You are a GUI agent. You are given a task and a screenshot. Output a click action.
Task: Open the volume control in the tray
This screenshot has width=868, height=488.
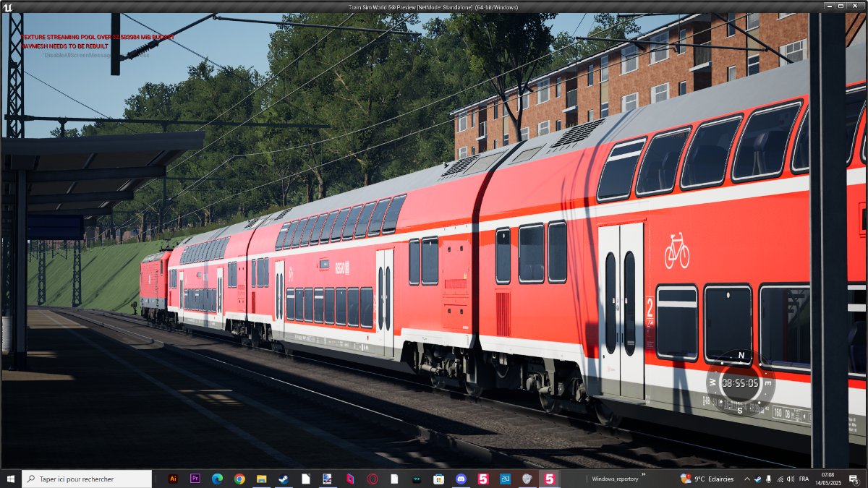tap(791, 479)
